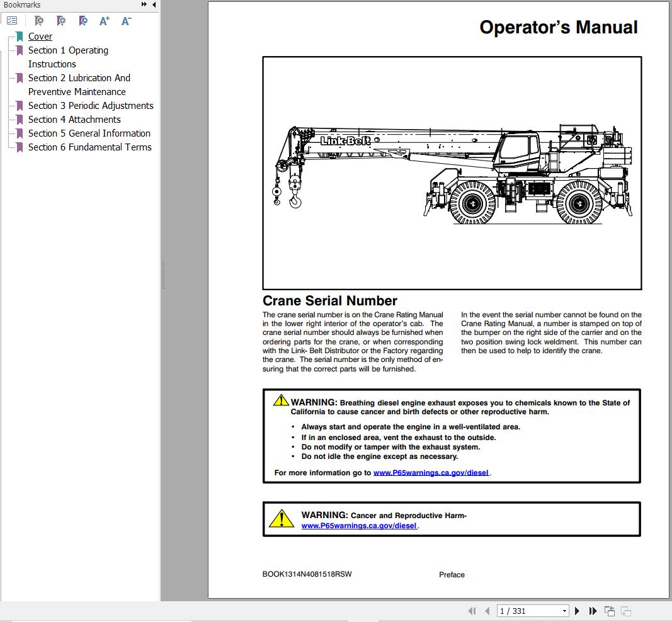The width and height of the screenshot is (672, 622).
Task: Open the page number dropdown arrow
Action: tap(564, 611)
